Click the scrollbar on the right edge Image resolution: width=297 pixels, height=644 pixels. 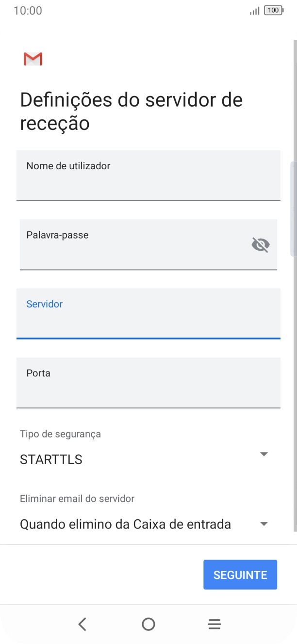coord(294,209)
